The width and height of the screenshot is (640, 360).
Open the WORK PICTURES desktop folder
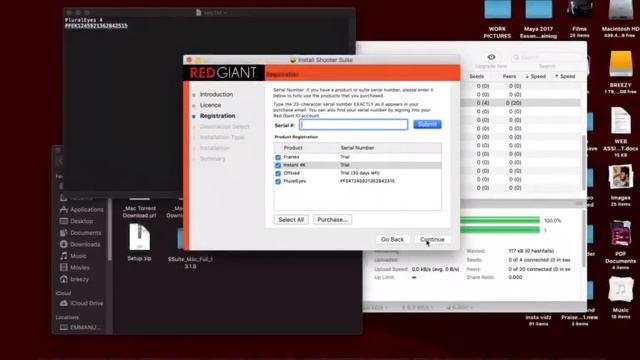click(x=497, y=19)
